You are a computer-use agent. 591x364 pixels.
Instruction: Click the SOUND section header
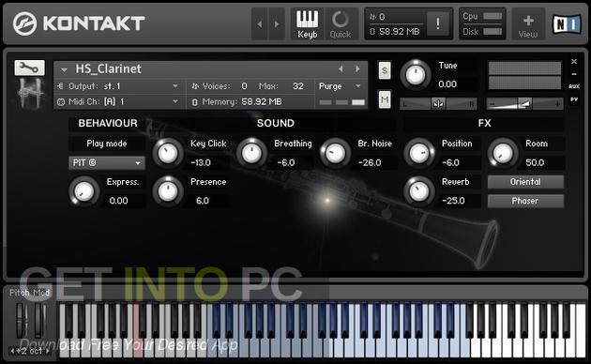click(x=276, y=124)
